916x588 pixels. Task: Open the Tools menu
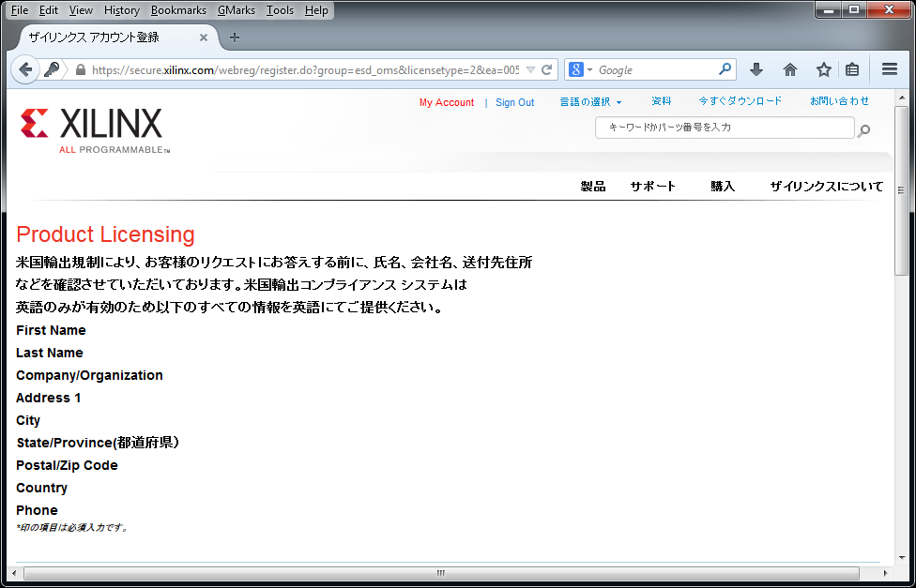pos(280,10)
